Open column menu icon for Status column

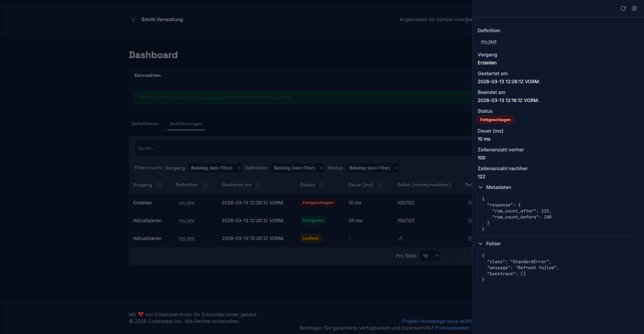(x=322, y=185)
